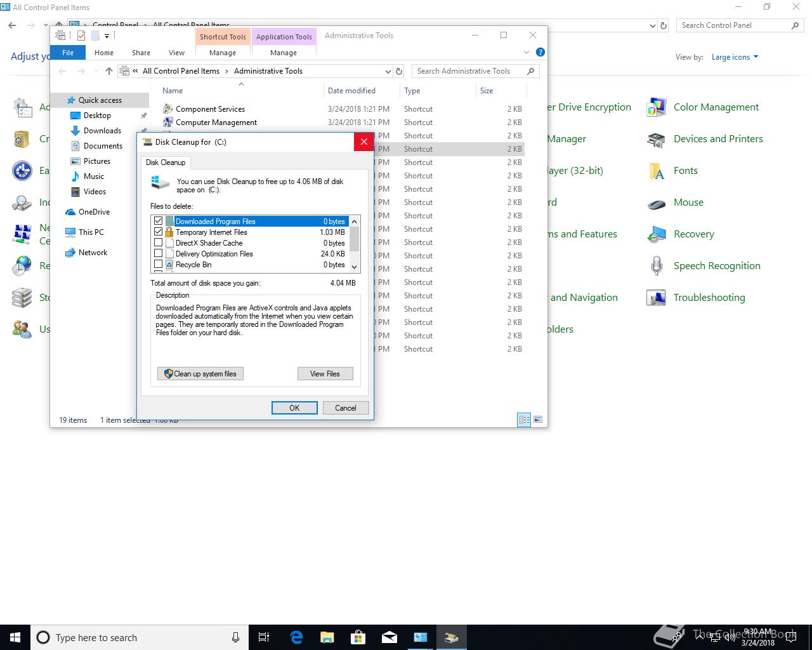The height and width of the screenshot is (650, 812).
Task: Uncheck Temporary Internet Files checkbox
Action: pos(159,232)
